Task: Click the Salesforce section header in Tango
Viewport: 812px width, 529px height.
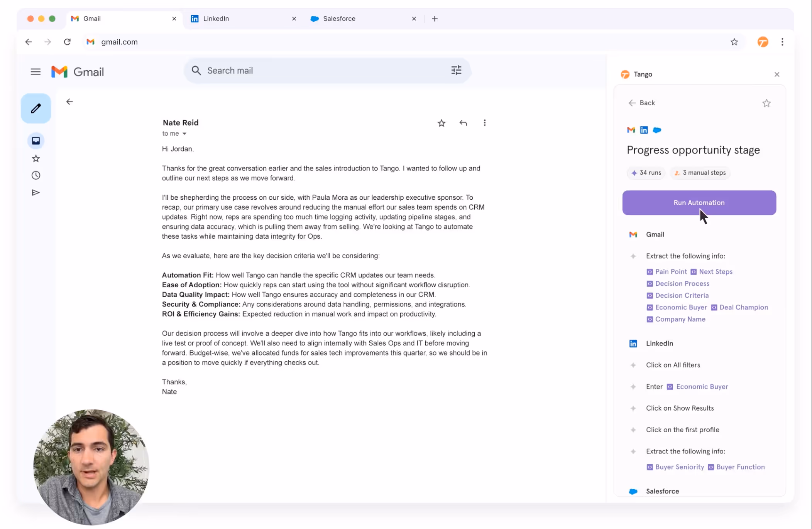Action: 662,491
